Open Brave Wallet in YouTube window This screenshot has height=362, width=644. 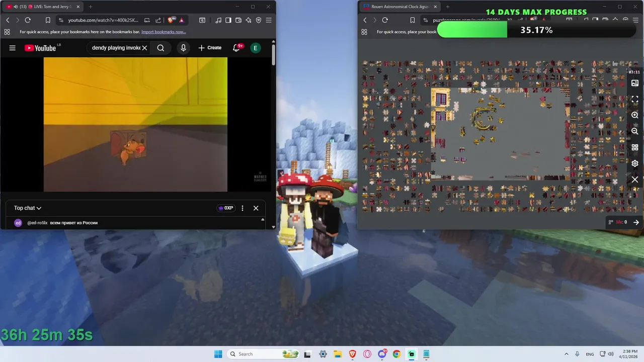[238, 20]
